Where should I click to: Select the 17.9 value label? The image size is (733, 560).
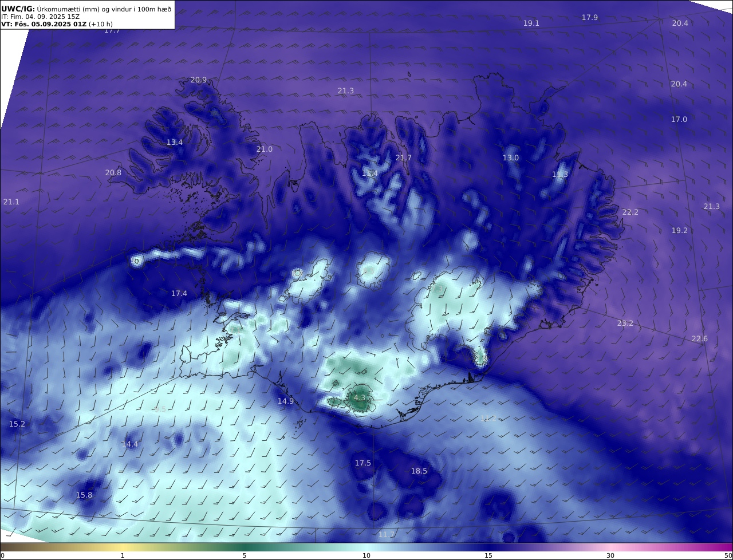click(590, 18)
